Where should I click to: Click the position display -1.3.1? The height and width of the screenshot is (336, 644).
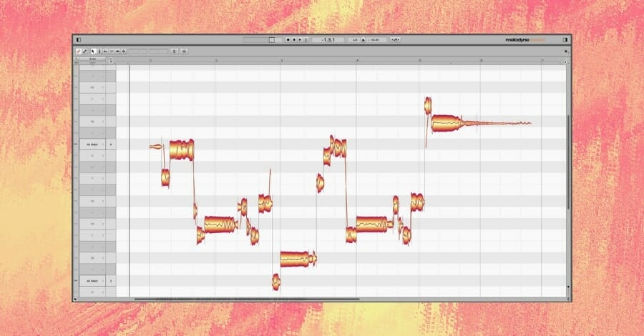(328, 40)
